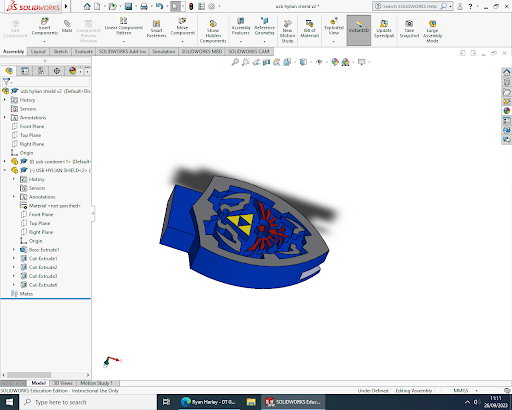Enable Large Assembly Mode
Image resolution: width=512 pixels, height=410 pixels.
(x=432, y=31)
